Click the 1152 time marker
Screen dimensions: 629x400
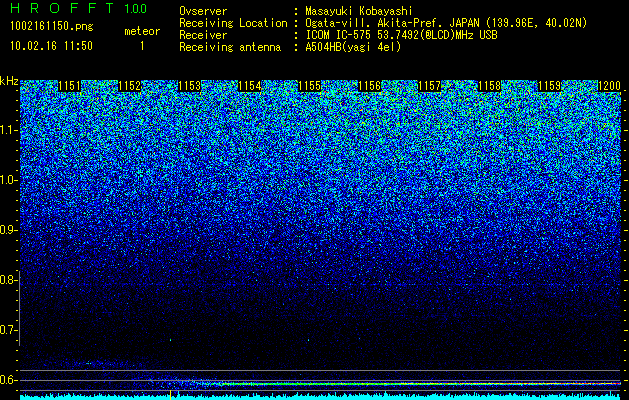click(x=130, y=86)
